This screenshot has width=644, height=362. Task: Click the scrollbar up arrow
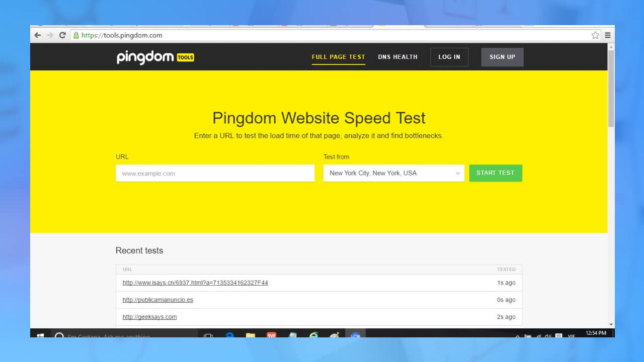(611, 46)
